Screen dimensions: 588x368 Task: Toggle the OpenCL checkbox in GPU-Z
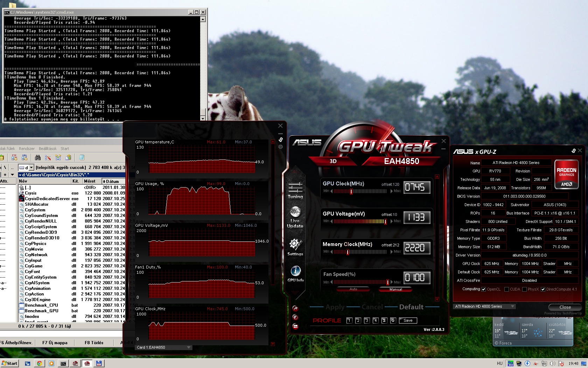[483, 289]
